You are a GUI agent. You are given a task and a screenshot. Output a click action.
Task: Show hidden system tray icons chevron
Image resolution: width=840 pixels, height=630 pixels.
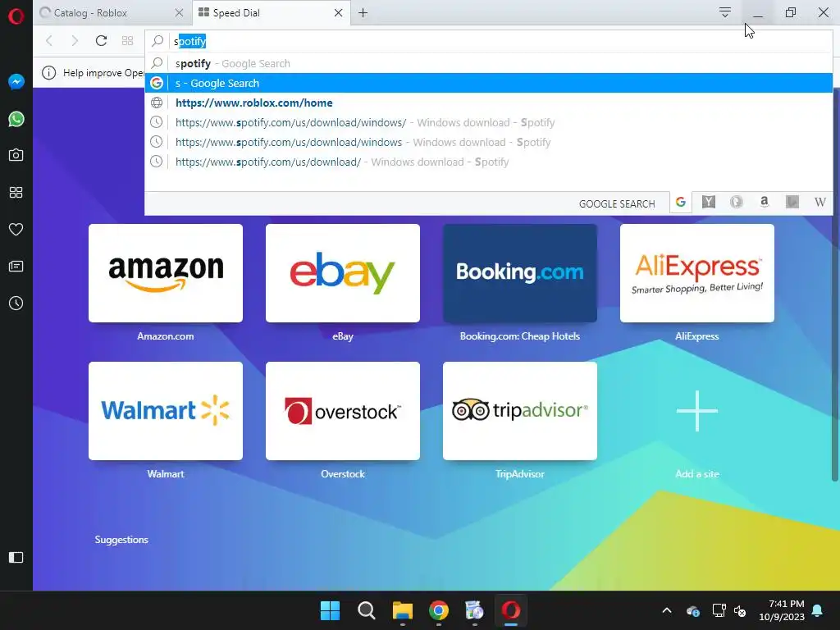click(x=667, y=610)
